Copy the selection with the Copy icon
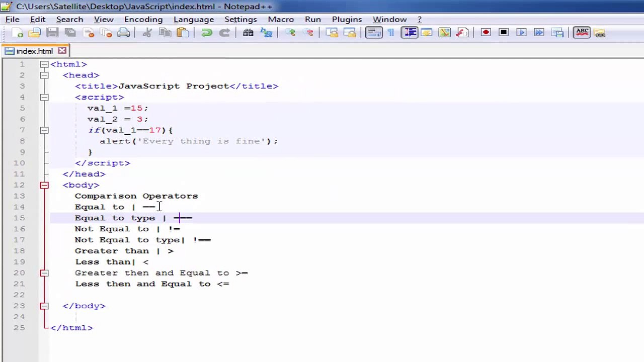The height and width of the screenshot is (362, 644). (165, 33)
